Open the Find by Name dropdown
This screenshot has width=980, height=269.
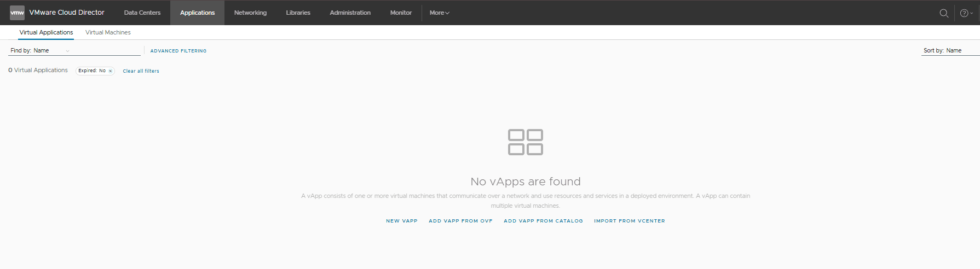click(x=41, y=50)
